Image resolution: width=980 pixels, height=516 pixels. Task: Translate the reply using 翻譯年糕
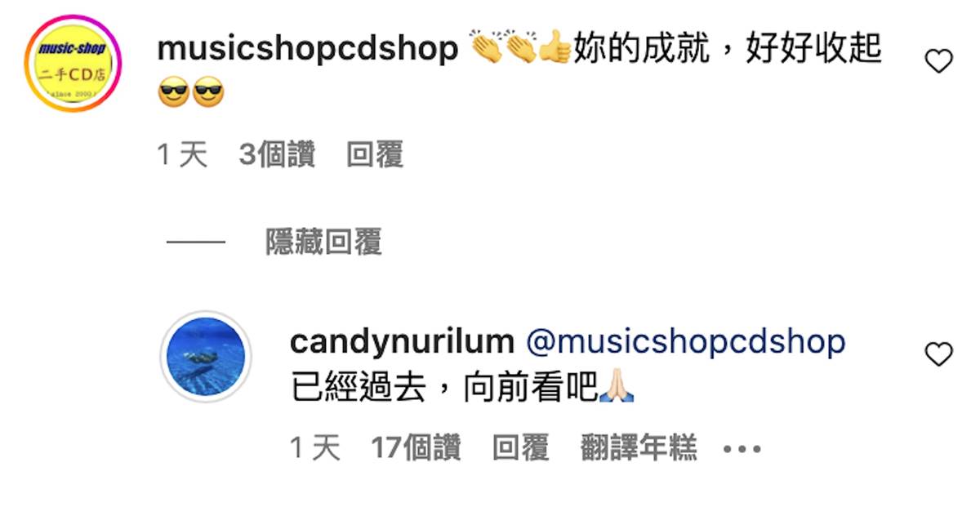point(639,447)
